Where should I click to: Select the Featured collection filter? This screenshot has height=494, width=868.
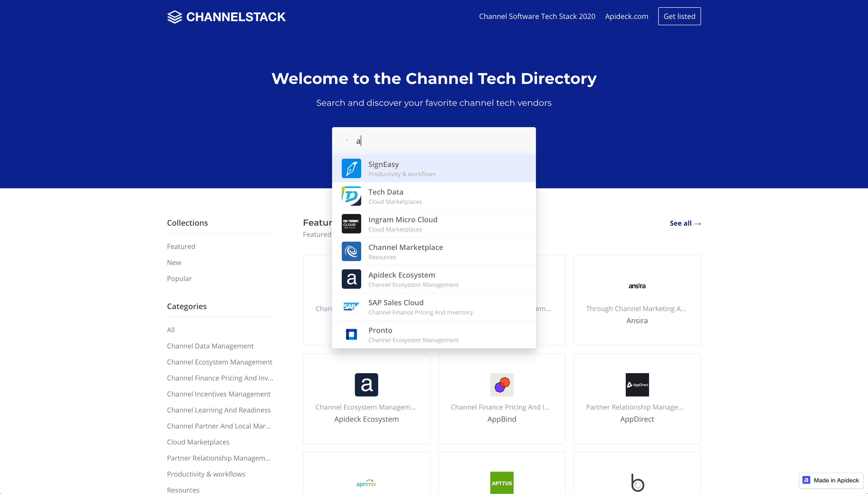point(181,246)
